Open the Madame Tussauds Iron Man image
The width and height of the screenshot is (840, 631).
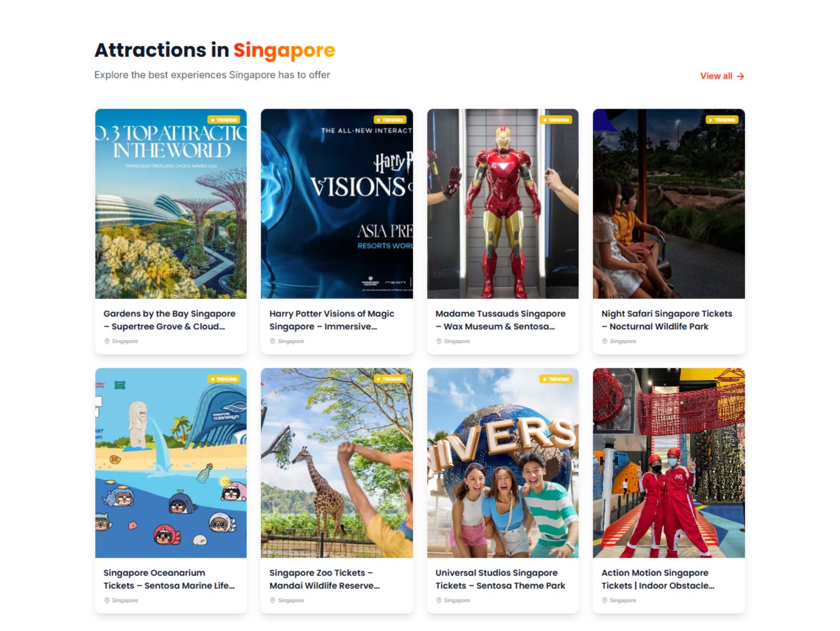502,204
